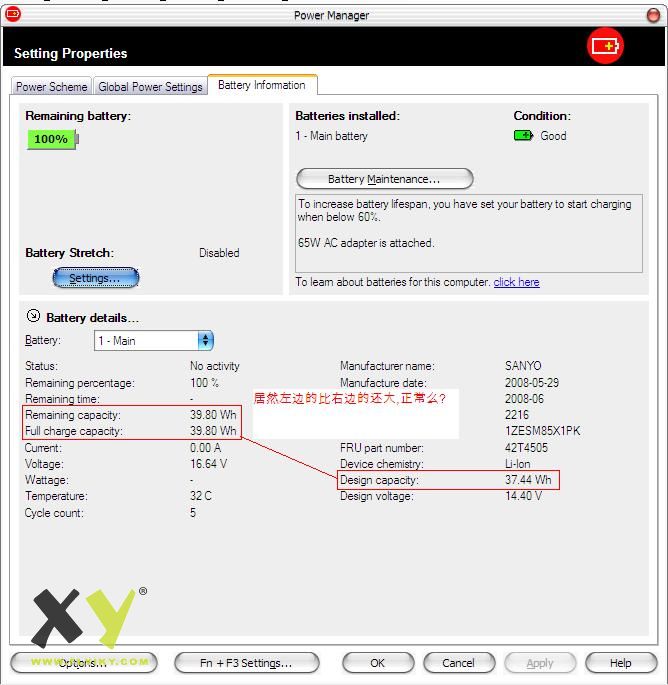
Task: Click the 100% remaining battery gauge
Action: 52,139
